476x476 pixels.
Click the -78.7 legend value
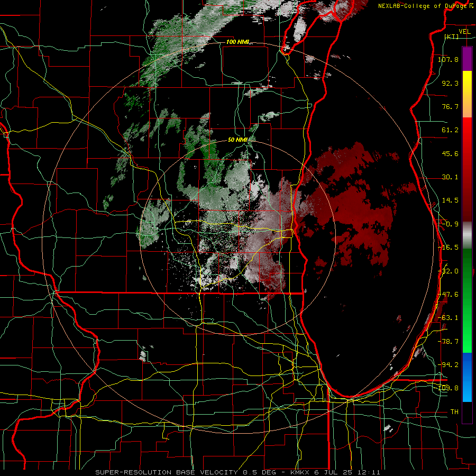tap(448, 342)
